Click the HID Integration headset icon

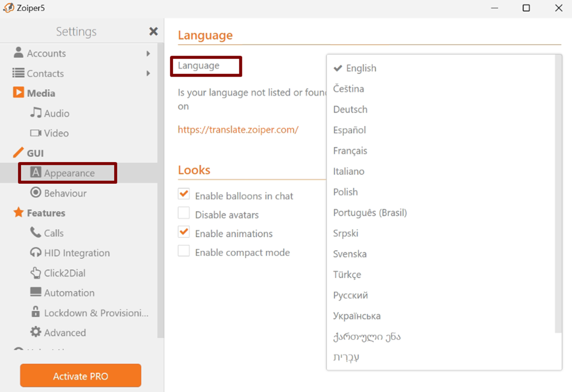36,253
